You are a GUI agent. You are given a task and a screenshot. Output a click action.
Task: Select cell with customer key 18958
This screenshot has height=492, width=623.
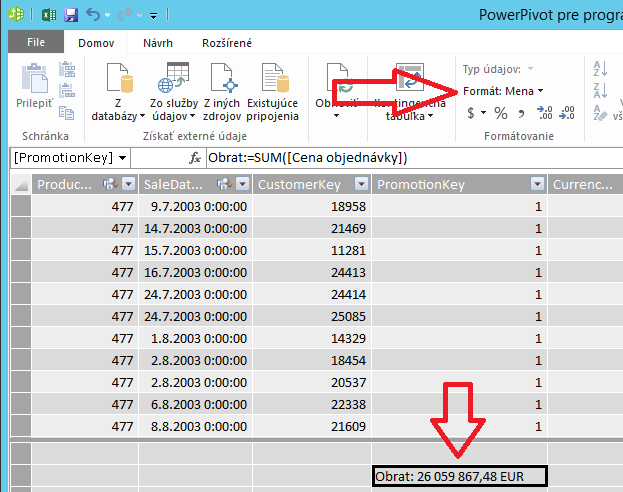click(312, 207)
